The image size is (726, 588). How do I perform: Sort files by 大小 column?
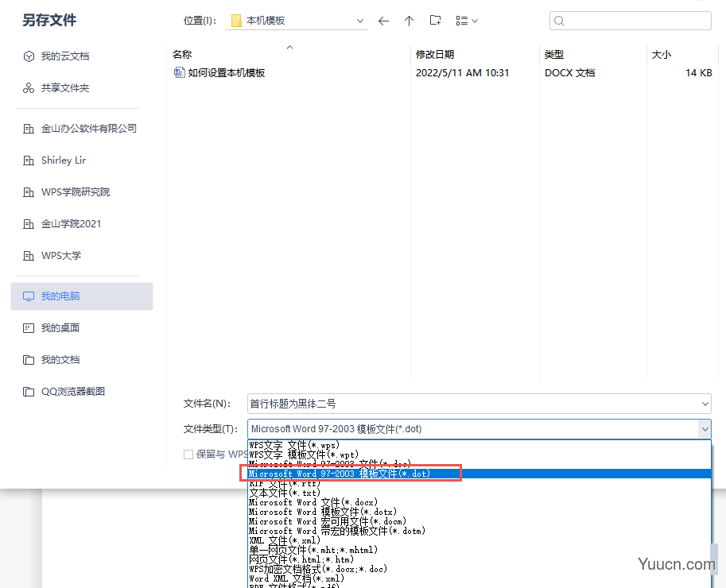661,55
